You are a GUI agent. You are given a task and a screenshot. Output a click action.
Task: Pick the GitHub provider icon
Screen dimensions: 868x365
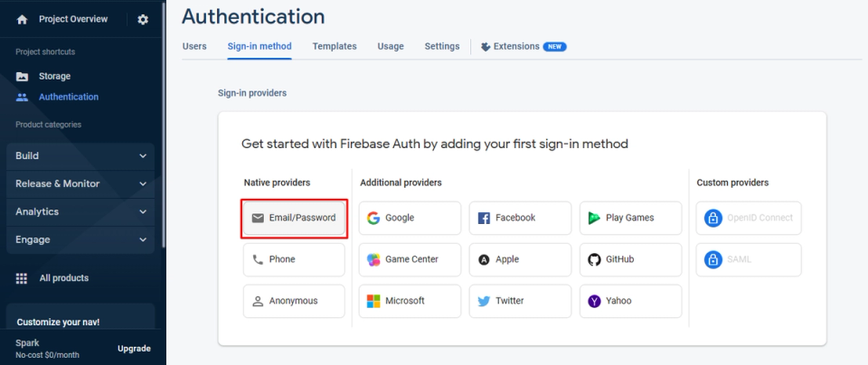tap(594, 259)
